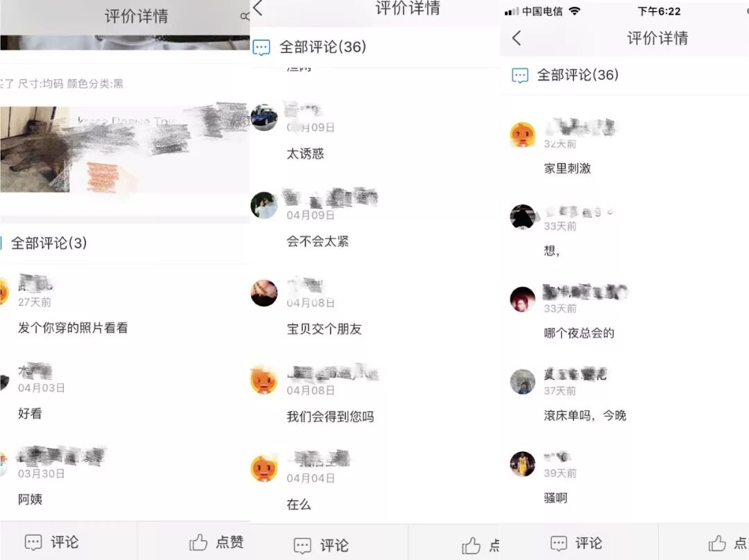Tap the comment 发个你穿的照片看看
The height and width of the screenshot is (560, 749).
pyautogui.click(x=73, y=328)
